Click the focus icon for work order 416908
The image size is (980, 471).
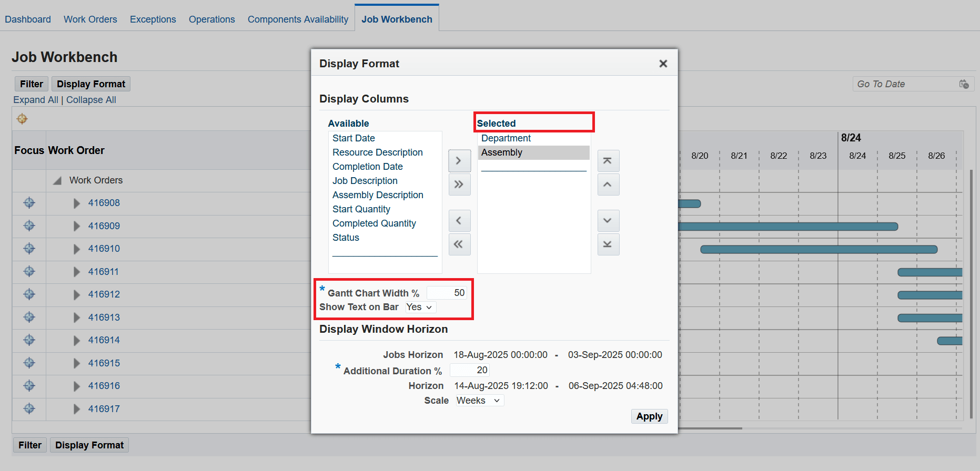tap(29, 203)
